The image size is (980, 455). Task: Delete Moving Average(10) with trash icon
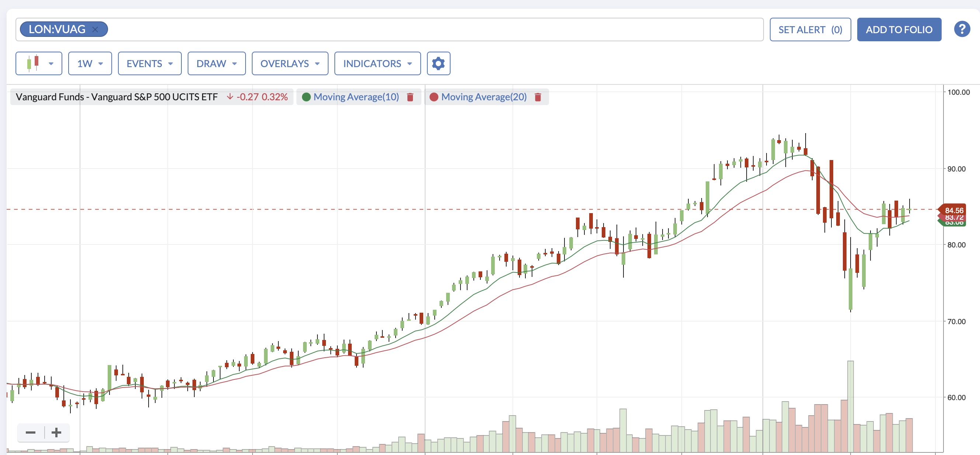[x=410, y=97]
